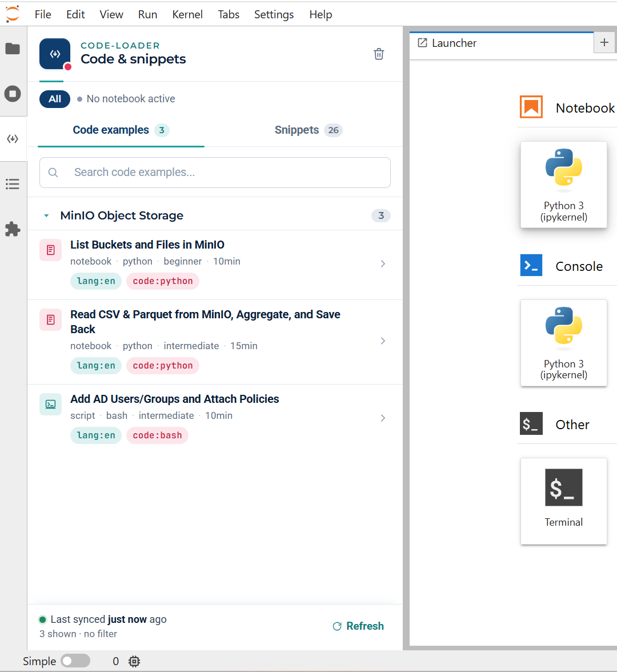The height and width of the screenshot is (672, 617).
Task: Click 'No notebook active' status text
Action: (x=131, y=99)
